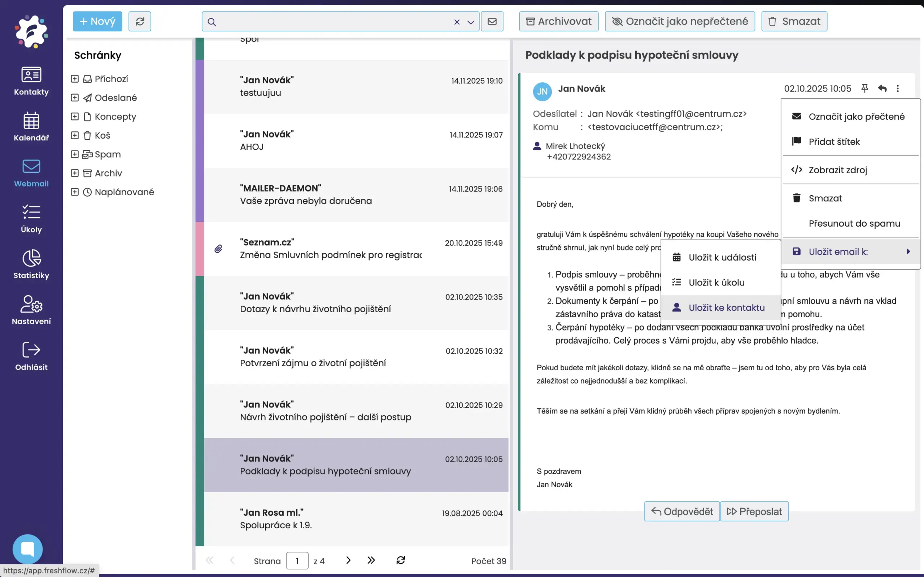924x577 pixels.
Task: Choose Zobrazit zdroj from context menu
Action: click(x=838, y=170)
